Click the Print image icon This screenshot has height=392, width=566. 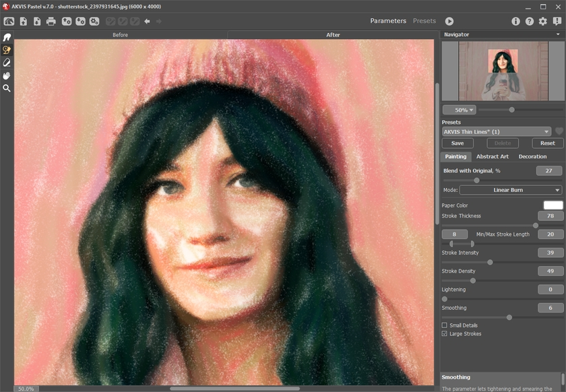[51, 22]
